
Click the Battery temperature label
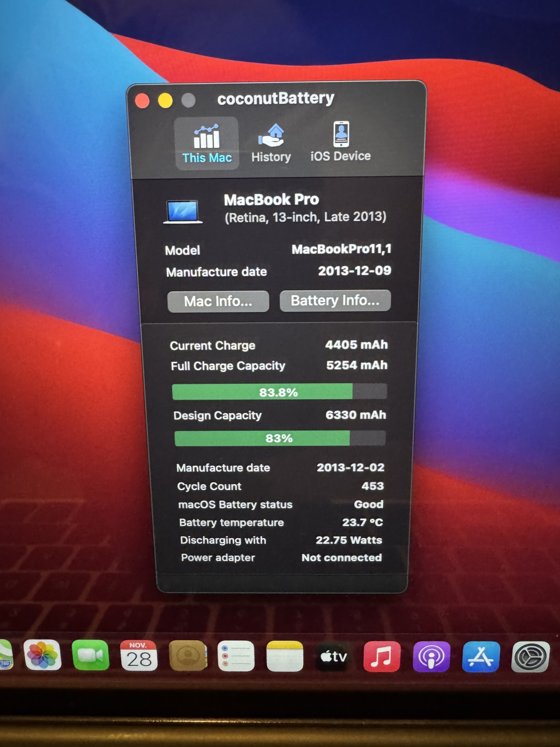(231, 523)
